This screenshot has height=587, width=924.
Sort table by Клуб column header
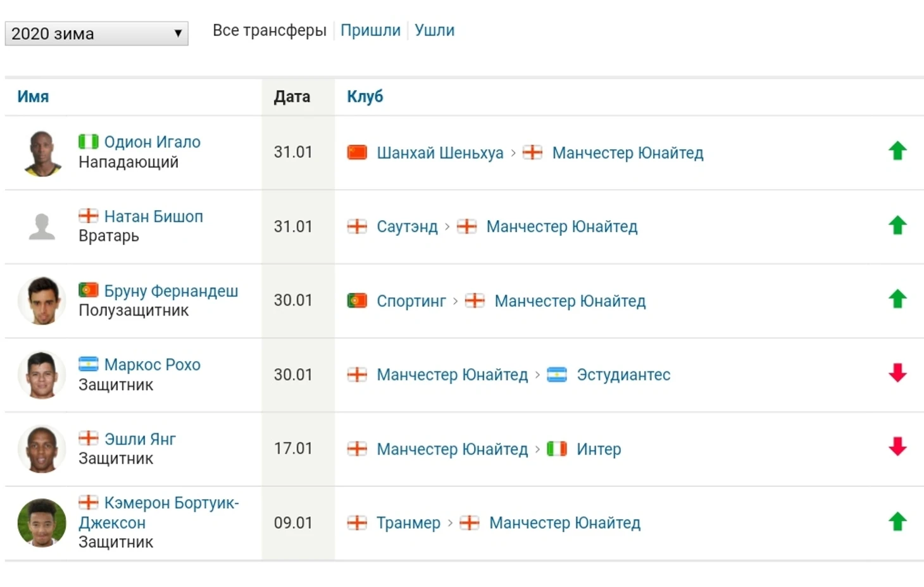pos(365,97)
